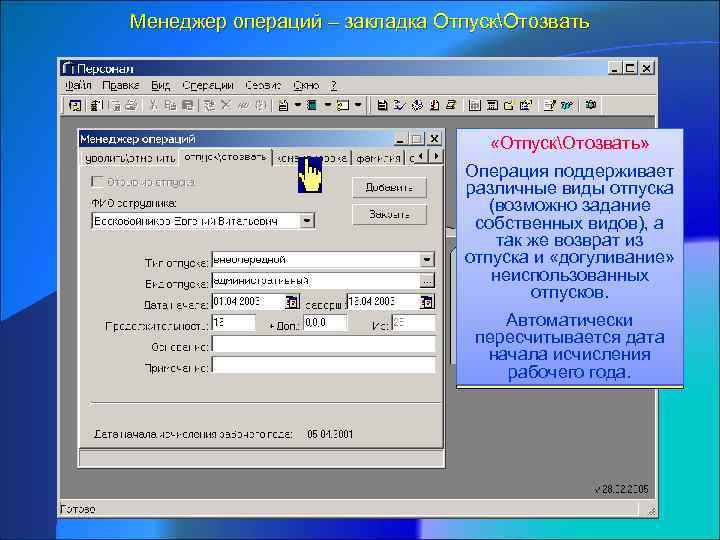This screenshot has height=540, width=720.
Task: Click the green book toolbar icon
Action: pos(312,105)
